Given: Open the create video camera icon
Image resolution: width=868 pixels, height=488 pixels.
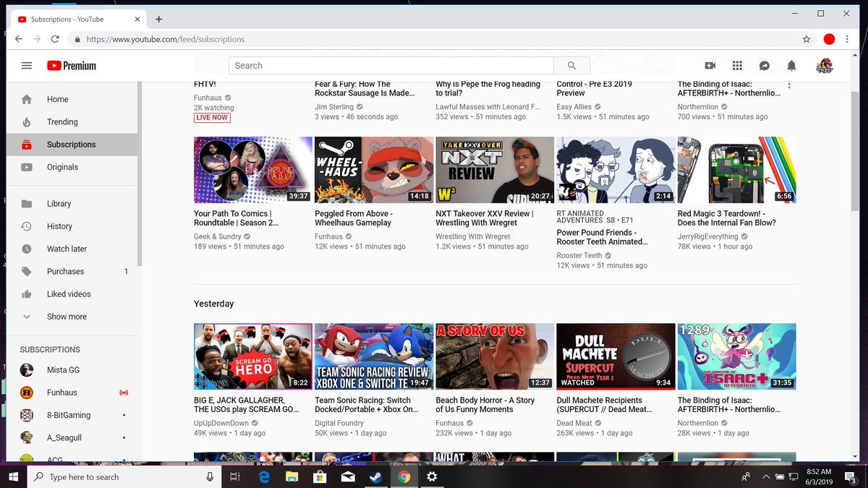Looking at the screenshot, I should click(710, 66).
